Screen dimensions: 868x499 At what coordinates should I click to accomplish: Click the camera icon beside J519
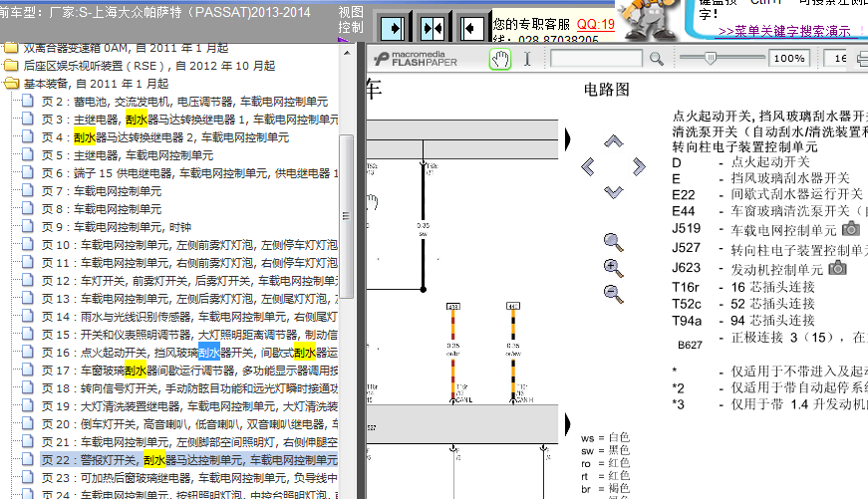850,228
